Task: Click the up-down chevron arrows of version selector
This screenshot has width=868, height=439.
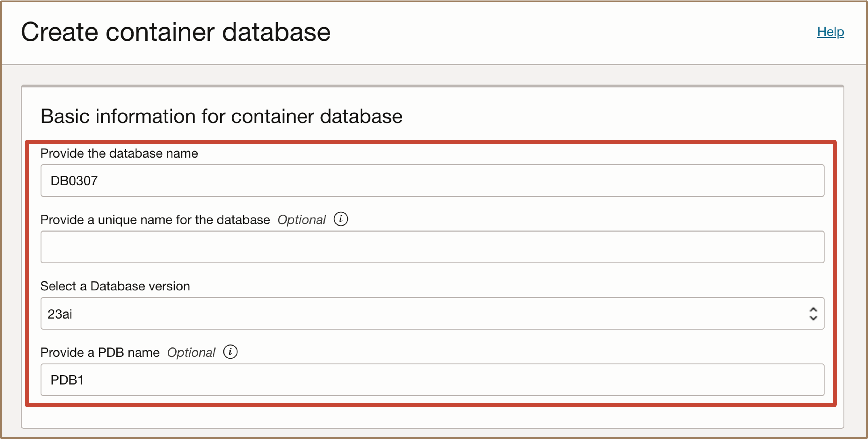Action: point(813,314)
